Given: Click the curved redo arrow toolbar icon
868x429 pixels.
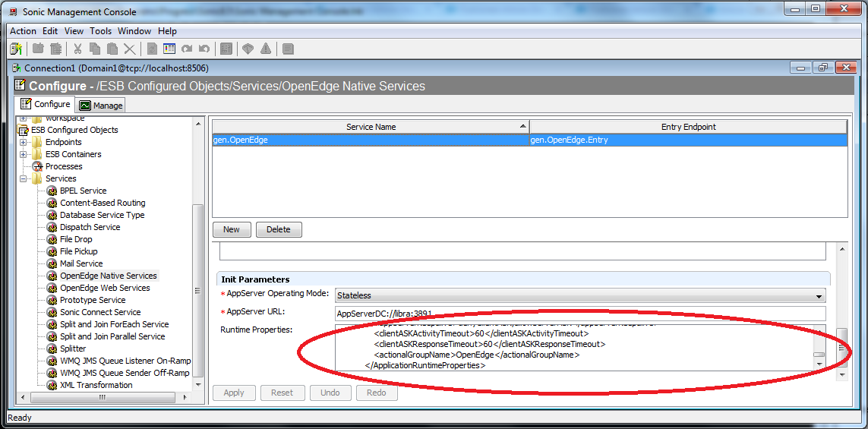Looking at the screenshot, I should tap(187, 49).
